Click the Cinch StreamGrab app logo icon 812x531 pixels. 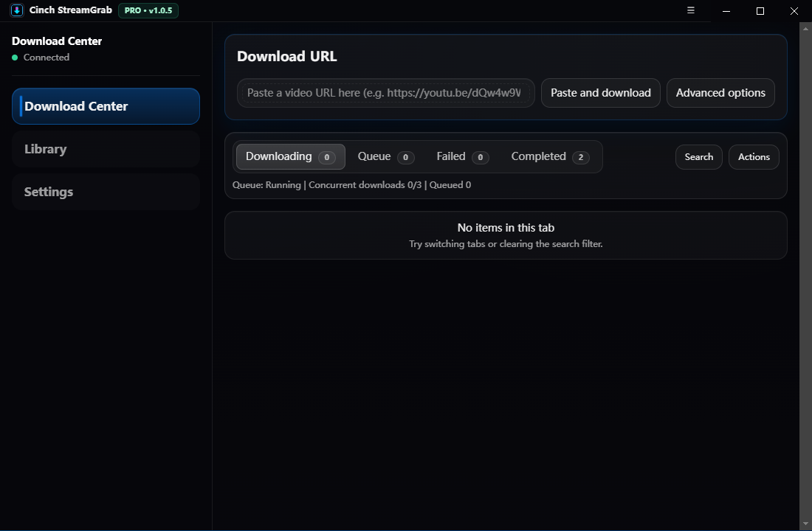coord(17,10)
